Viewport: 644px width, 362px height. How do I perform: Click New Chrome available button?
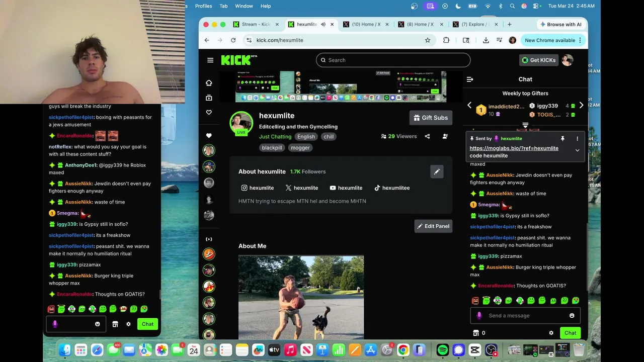point(553,40)
